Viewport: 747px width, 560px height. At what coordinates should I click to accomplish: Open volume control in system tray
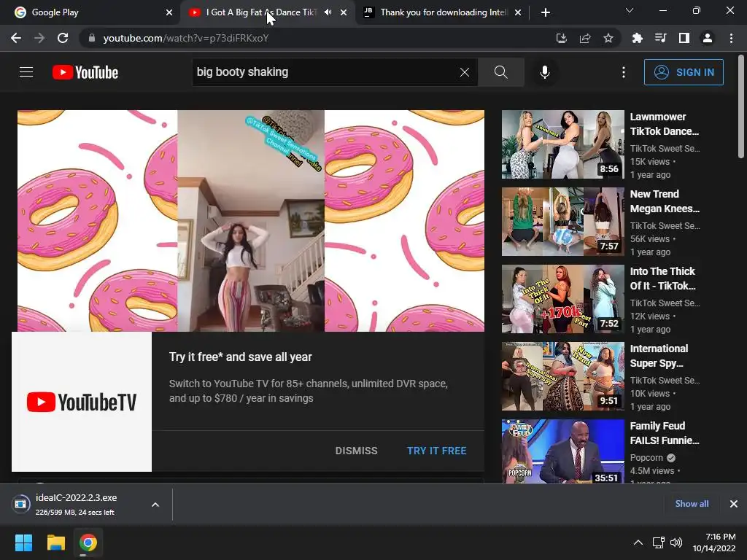[676, 542]
